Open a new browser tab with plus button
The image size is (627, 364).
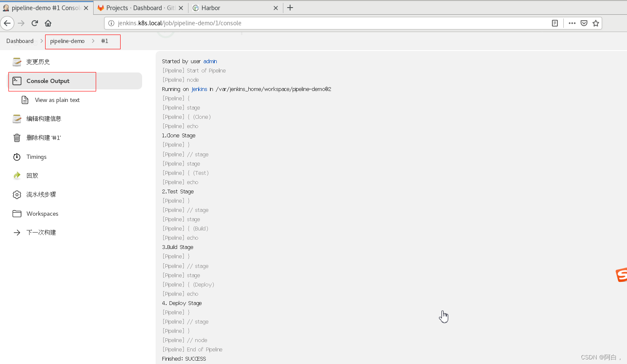[290, 8]
